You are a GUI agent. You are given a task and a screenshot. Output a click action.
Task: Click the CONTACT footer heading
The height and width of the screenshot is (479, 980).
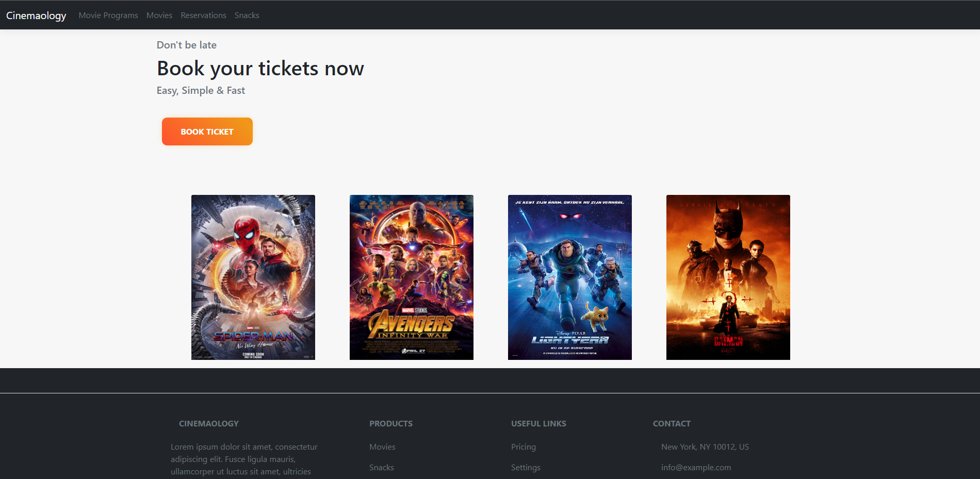pyautogui.click(x=672, y=423)
